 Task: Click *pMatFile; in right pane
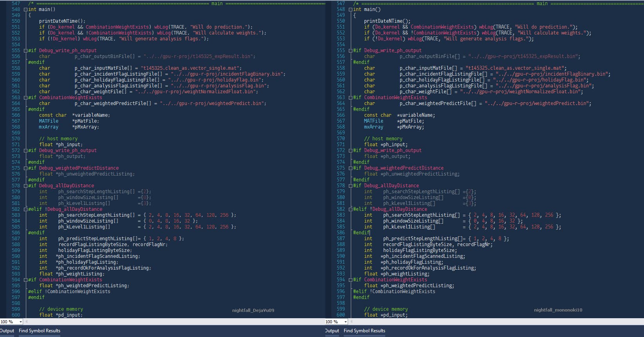click(410, 121)
